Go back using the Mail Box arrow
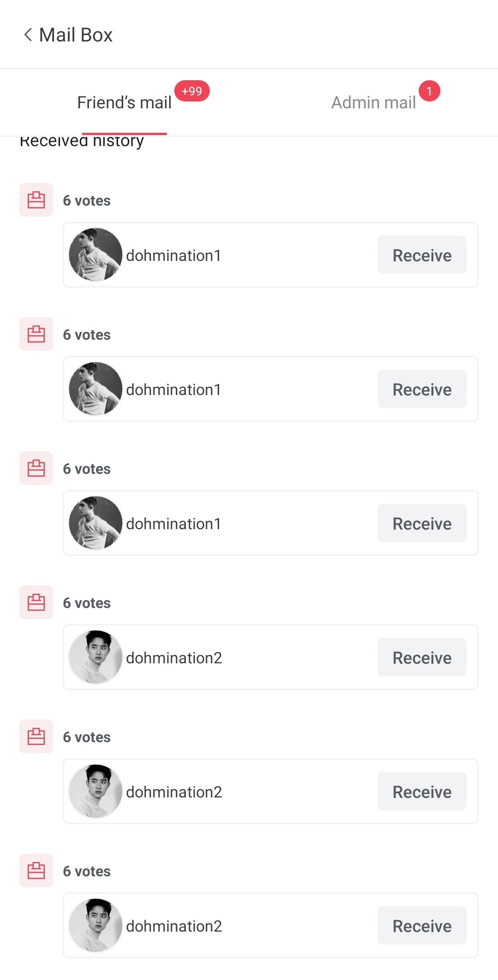This screenshot has width=498, height=980. 28,35
